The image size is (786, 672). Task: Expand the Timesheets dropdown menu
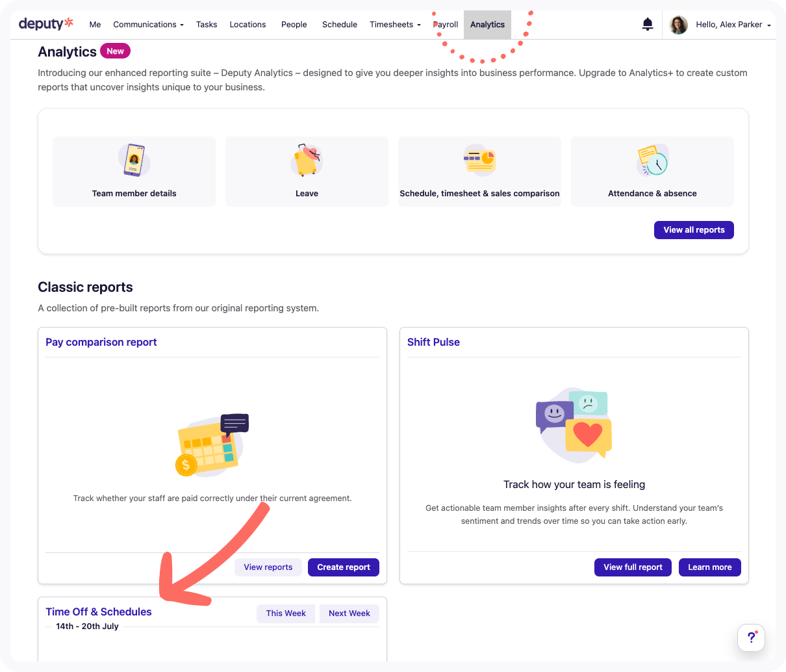tap(395, 25)
